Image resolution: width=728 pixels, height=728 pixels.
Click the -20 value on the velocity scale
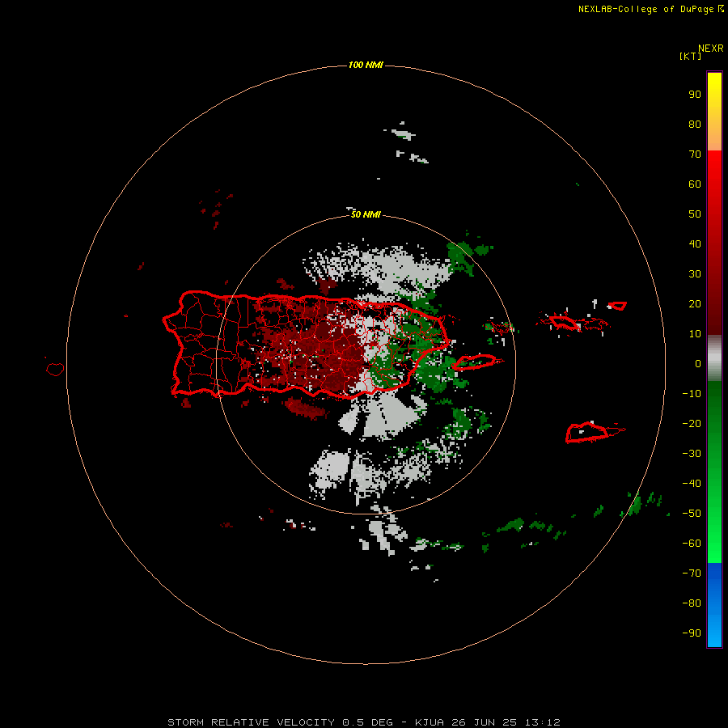pos(692,423)
